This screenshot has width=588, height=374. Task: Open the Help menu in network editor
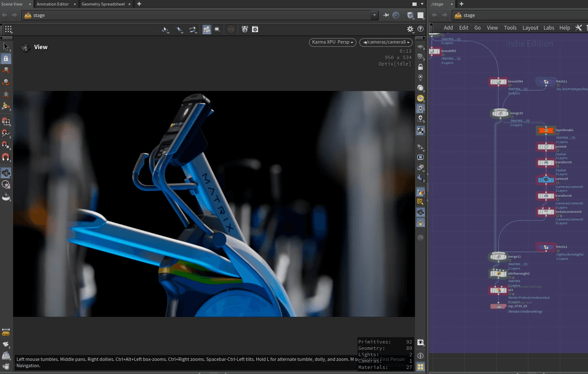click(x=565, y=27)
